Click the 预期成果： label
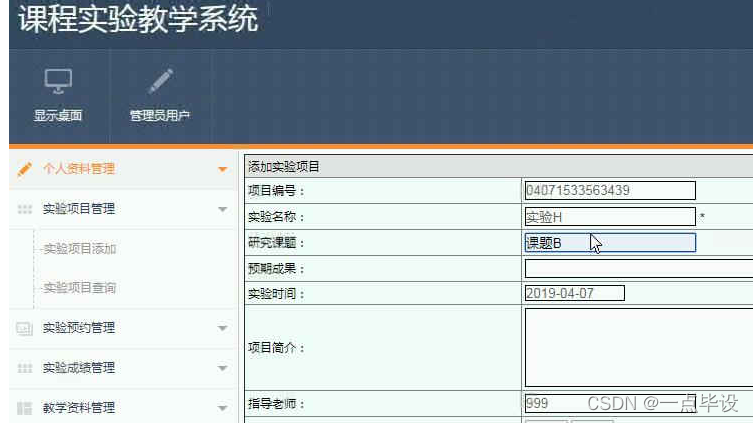Viewport: 754px width, 423px height. pyautogui.click(x=276, y=269)
